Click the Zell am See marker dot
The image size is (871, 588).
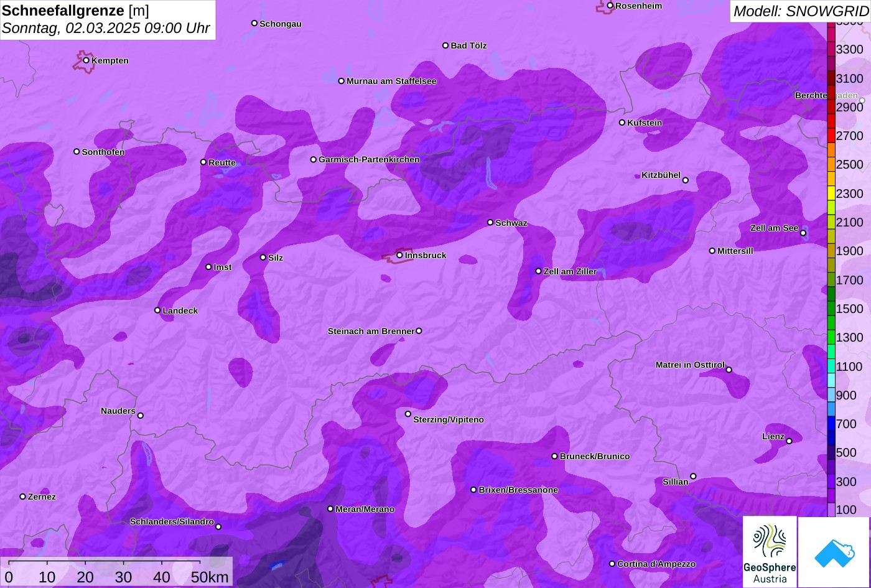click(x=803, y=233)
